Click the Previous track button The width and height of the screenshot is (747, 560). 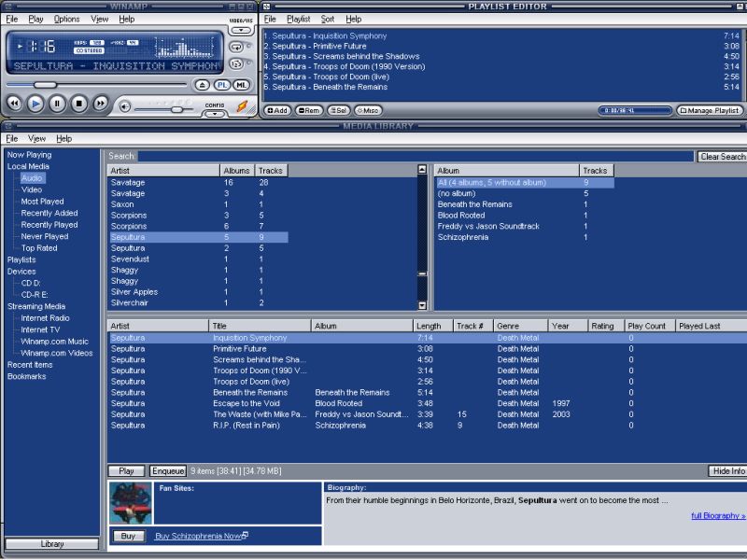14,104
